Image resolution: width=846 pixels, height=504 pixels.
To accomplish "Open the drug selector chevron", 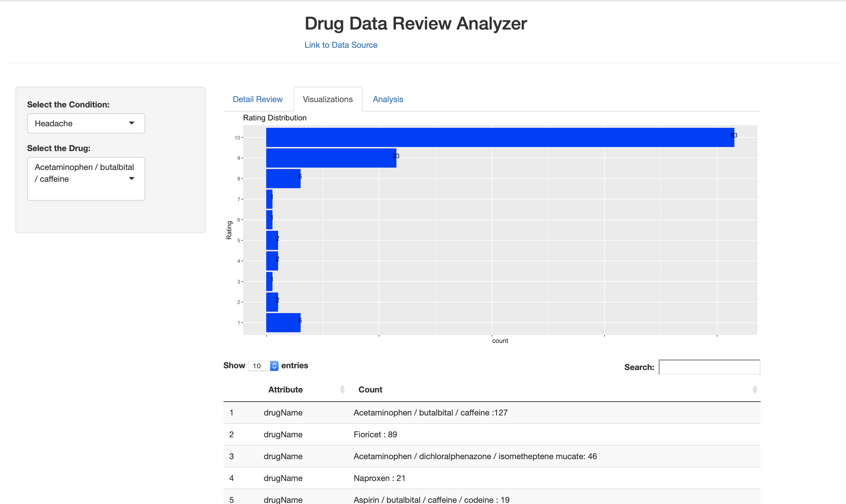I will pos(132,178).
